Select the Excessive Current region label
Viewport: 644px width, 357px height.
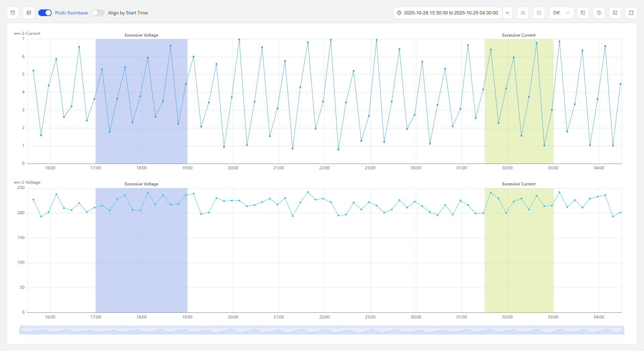click(519, 35)
